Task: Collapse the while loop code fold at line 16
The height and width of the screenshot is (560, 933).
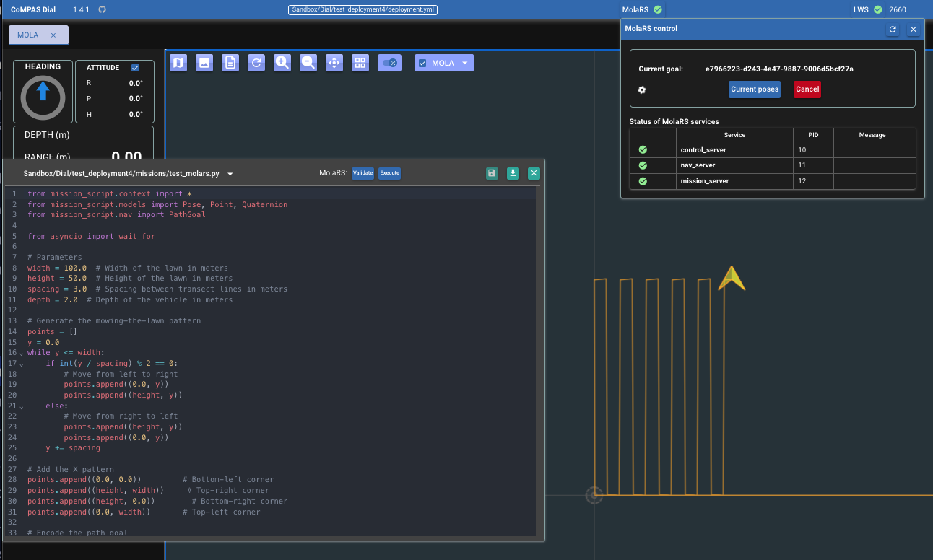Action: [x=22, y=353]
